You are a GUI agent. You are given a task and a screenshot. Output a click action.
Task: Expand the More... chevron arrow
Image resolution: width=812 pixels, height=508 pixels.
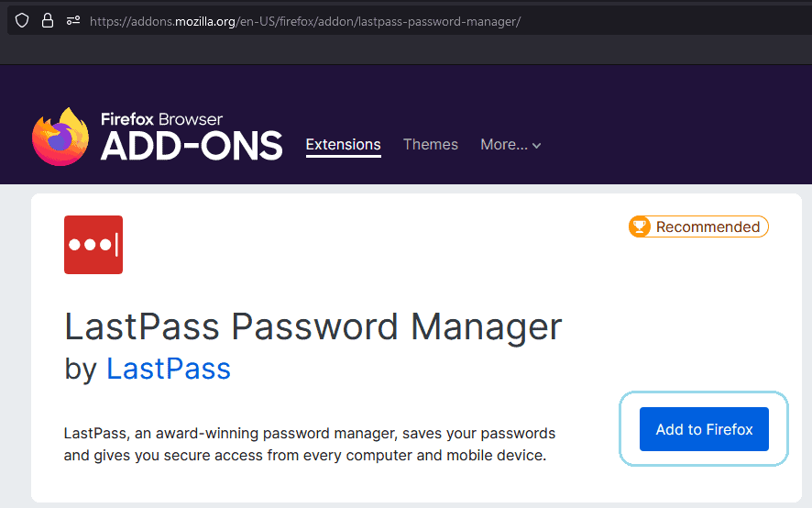(536, 146)
